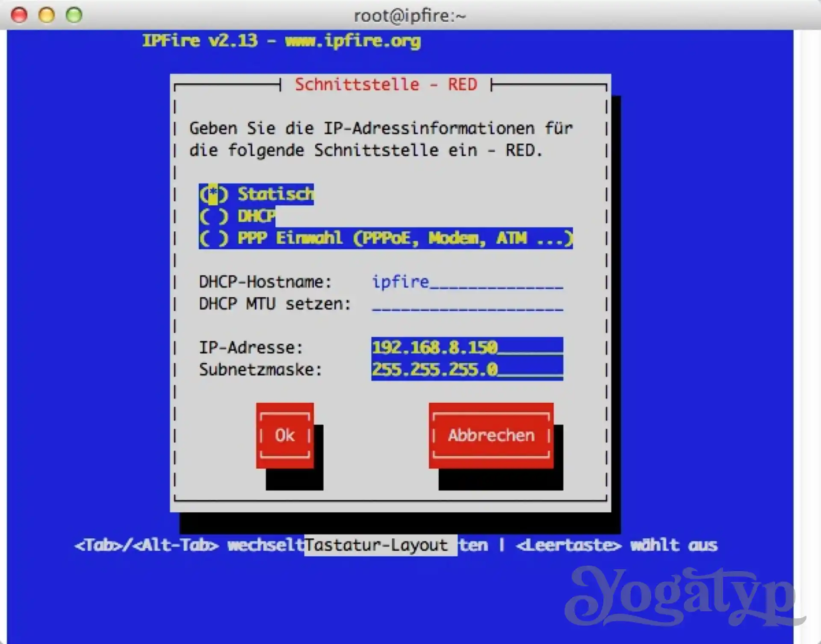The image size is (821, 644).
Task: Click the DHCP MTU setzen: label
Action: pyautogui.click(x=275, y=304)
